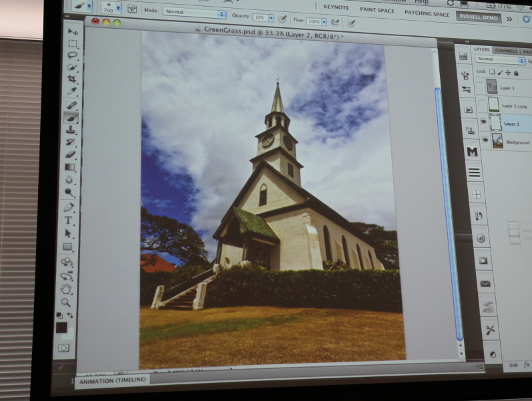The image size is (532, 401).
Task: Select the Quick Selection tool
Action: (72, 67)
